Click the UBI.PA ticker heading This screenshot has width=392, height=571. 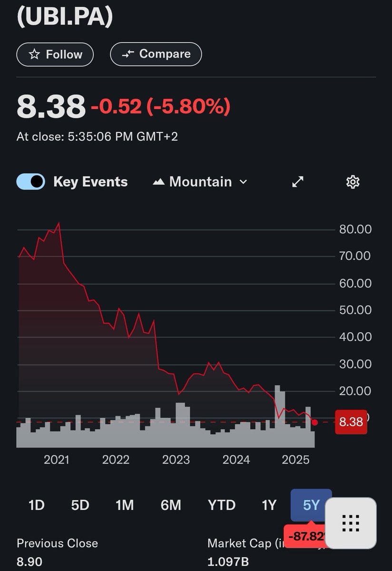(x=65, y=17)
